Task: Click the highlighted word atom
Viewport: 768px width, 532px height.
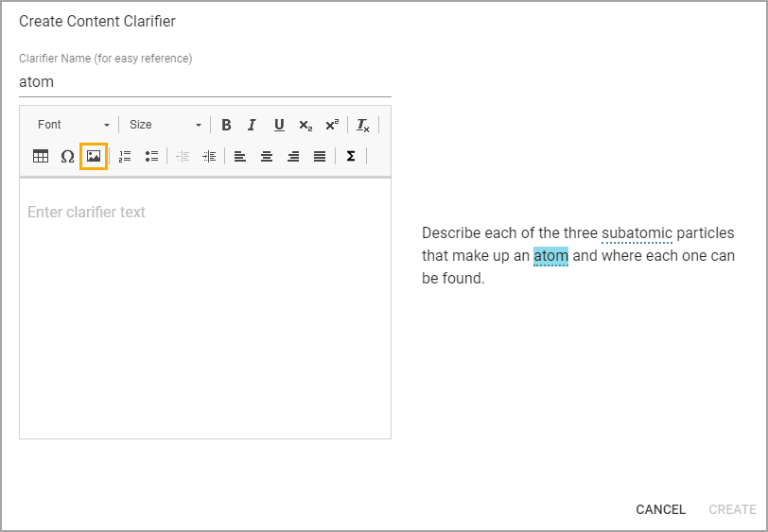Action: 551,256
